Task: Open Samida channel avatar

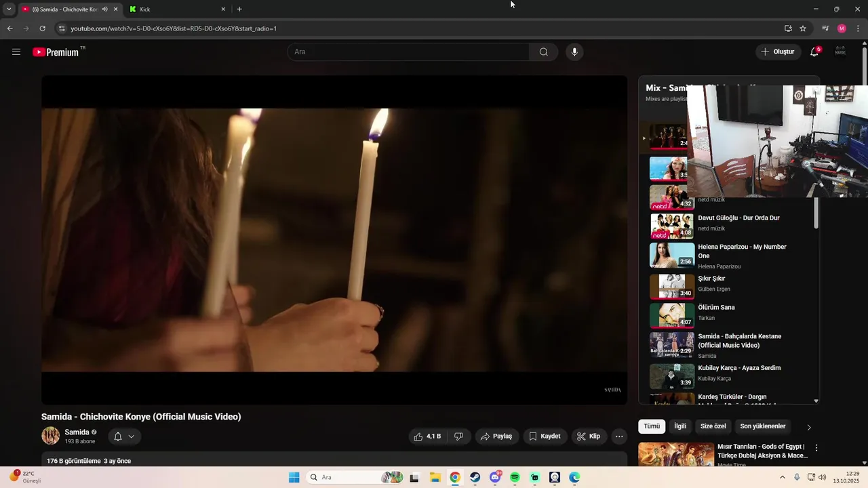Action: 50,436
